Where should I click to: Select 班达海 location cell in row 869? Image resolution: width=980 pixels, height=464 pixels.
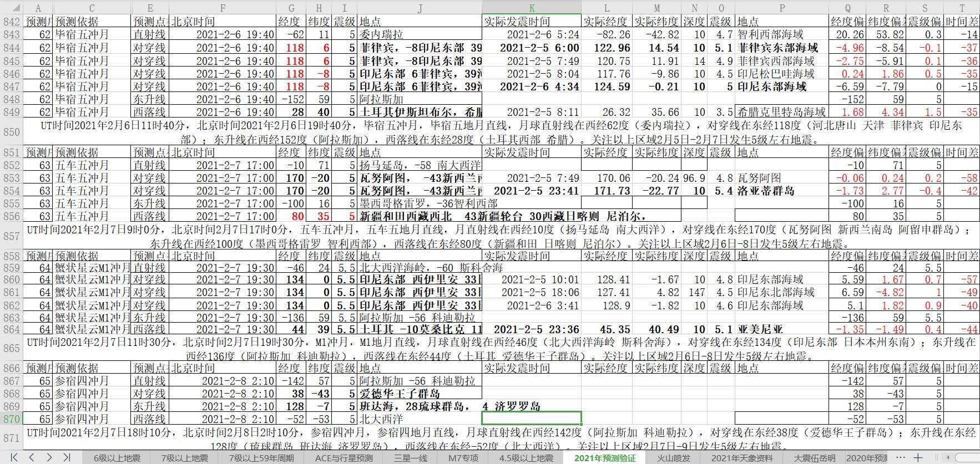click(x=420, y=406)
